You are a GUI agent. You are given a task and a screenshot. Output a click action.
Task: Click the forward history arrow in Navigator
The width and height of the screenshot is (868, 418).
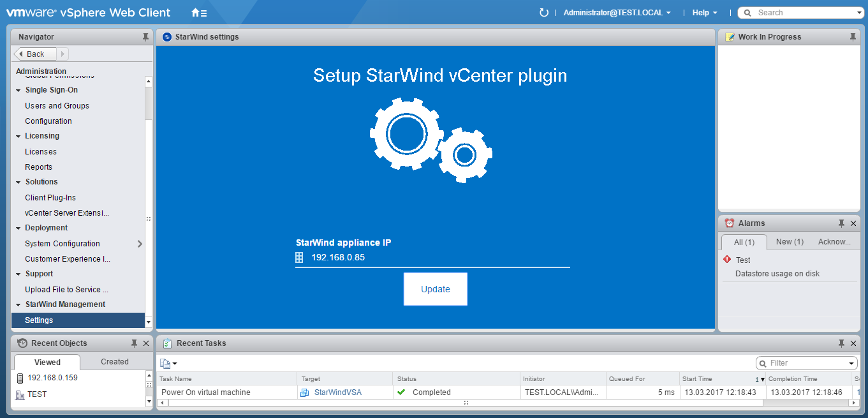point(63,54)
